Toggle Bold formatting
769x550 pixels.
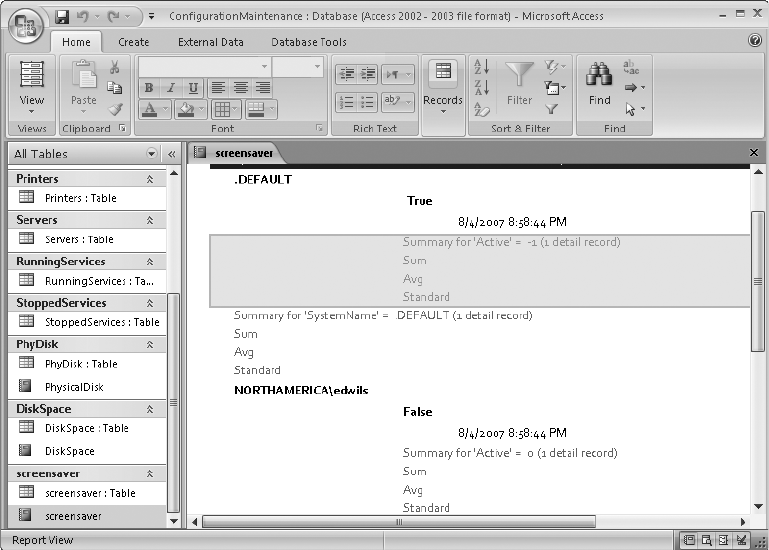click(149, 88)
